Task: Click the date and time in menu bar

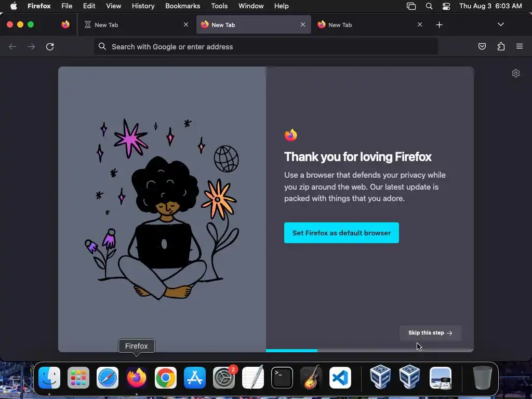Action: pos(490,6)
